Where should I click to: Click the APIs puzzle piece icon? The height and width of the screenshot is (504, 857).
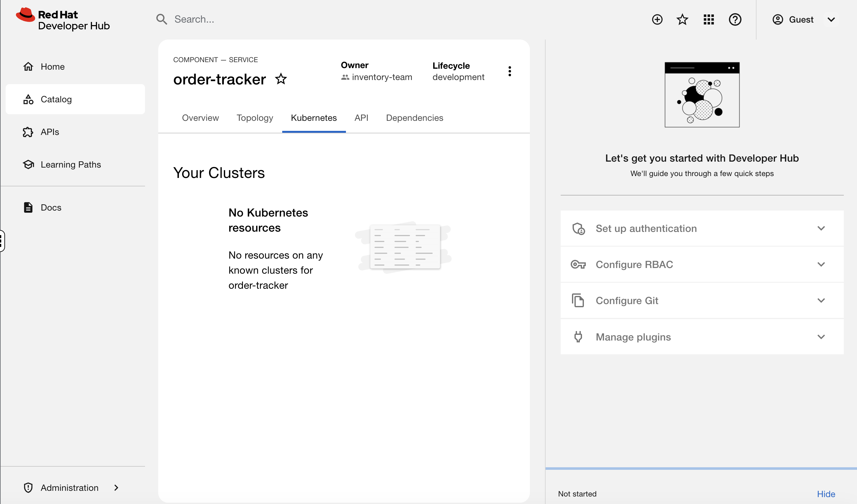(x=28, y=132)
